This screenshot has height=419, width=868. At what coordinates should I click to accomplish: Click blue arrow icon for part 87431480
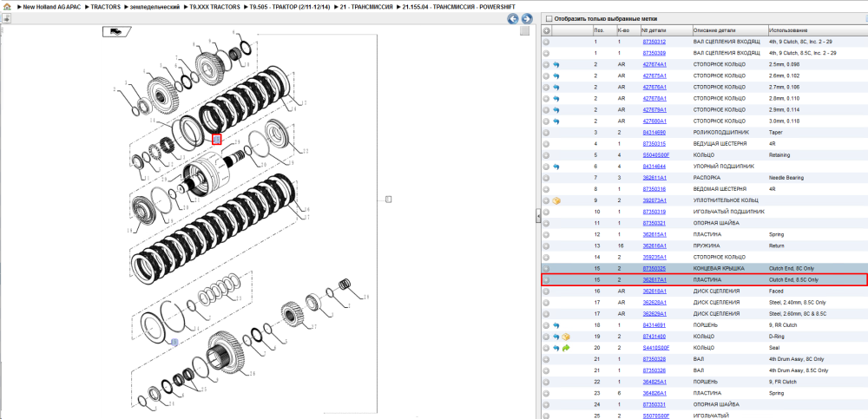(556, 337)
